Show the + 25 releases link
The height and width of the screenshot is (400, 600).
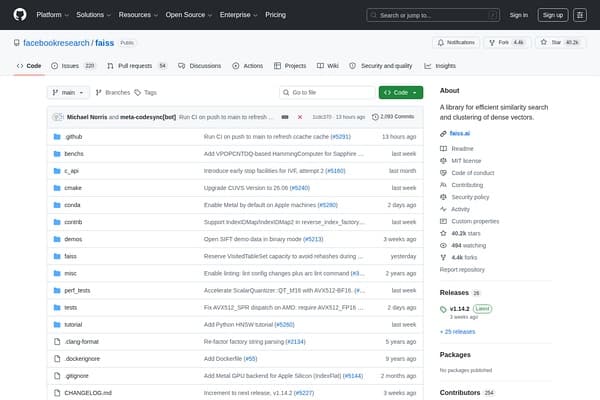point(458,332)
